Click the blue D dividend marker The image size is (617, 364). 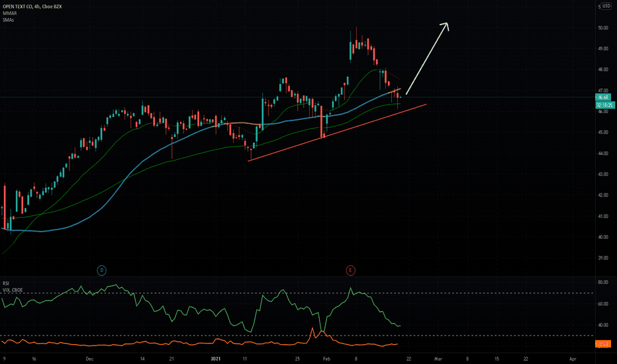[101, 270]
